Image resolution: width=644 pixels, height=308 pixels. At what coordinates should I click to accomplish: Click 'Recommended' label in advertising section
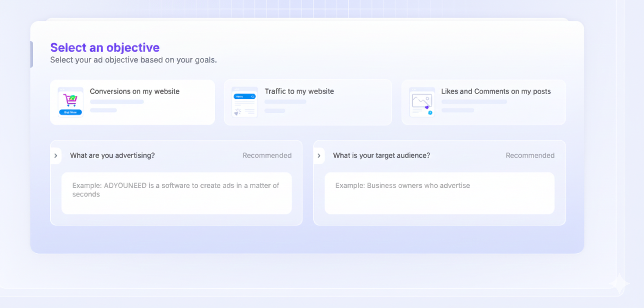(x=267, y=155)
